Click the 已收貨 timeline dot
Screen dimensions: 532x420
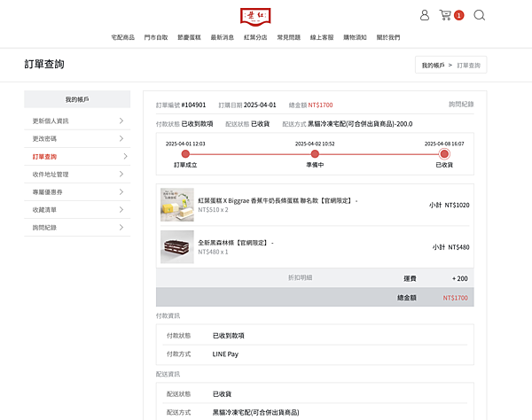(x=444, y=154)
